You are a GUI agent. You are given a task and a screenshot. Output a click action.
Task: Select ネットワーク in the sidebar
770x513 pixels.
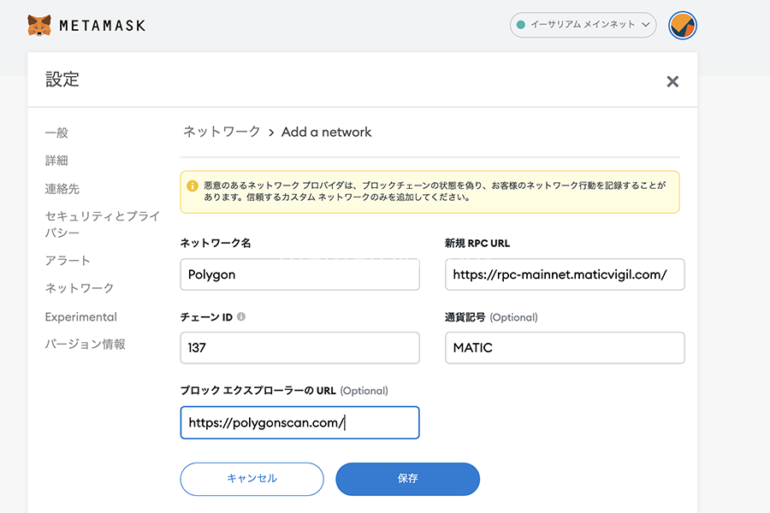pyautogui.click(x=79, y=288)
